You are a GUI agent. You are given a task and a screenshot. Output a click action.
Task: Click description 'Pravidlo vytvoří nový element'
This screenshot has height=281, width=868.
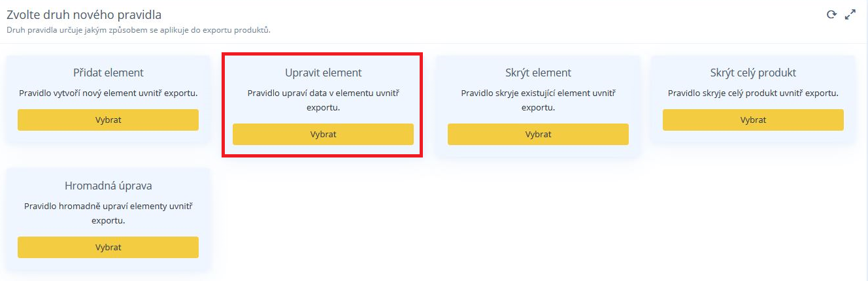pos(108,93)
